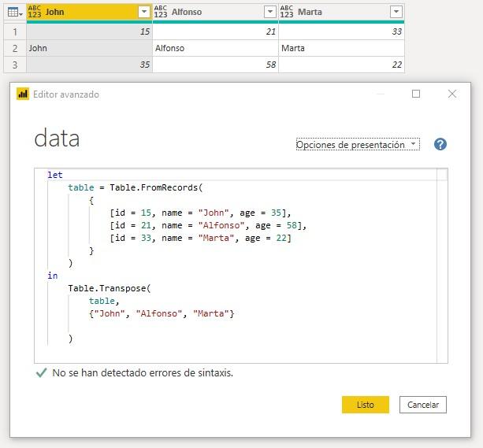Click the cell containing Alfonso in row 2
This screenshot has width=483, height=448.
point(214,48)
